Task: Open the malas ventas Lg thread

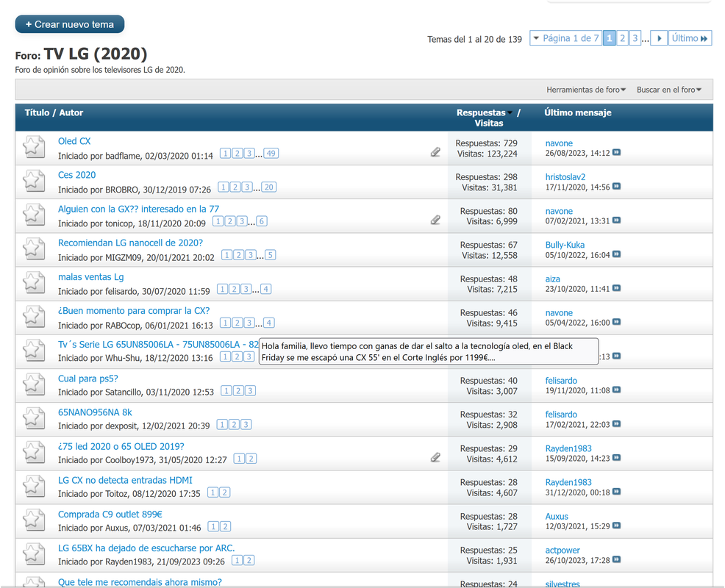Action: (90, 277)
